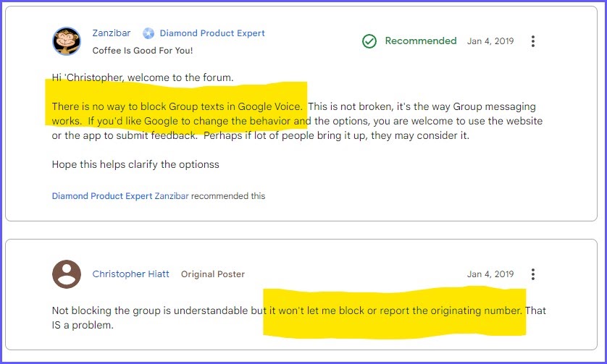607x364 pixels.
Task: Click highlighted 'no way to block Group texts' sentence
Action: 177,106
